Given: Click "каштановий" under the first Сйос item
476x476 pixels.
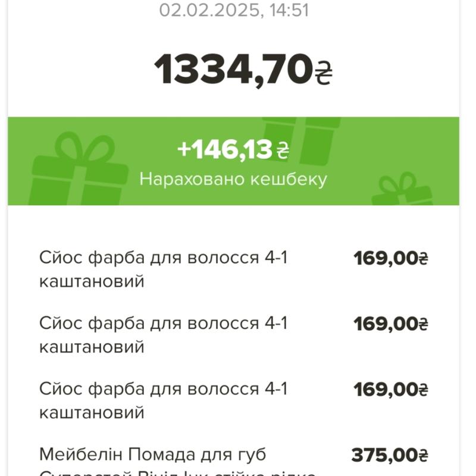Looking at the screenshot, I should (x=92, y=281).
